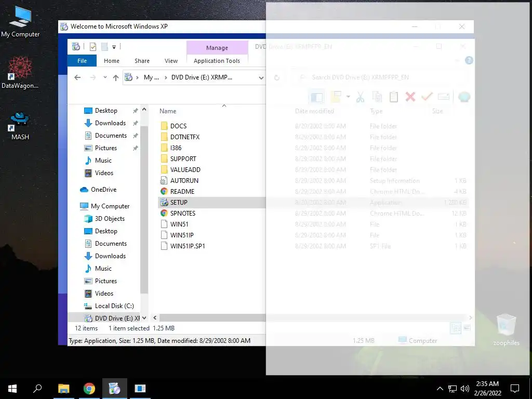This screenshot has width=532, height=399.
Task: Select the DataWagon desktop shortcut
Action: tap(20, 73)
